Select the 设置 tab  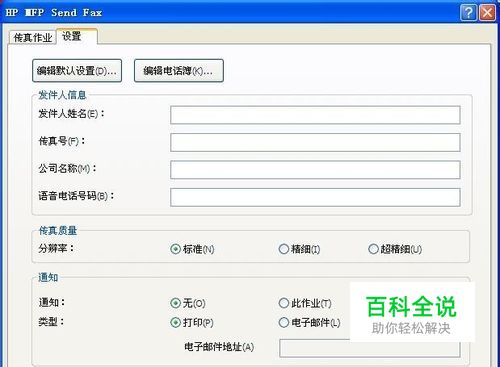click(x=76, y=36)
